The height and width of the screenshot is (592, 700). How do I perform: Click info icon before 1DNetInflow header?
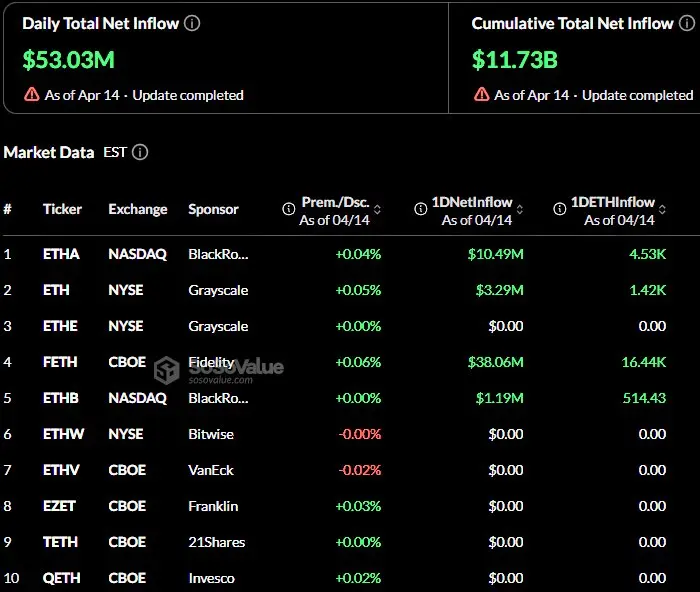(x=421, y=208)
